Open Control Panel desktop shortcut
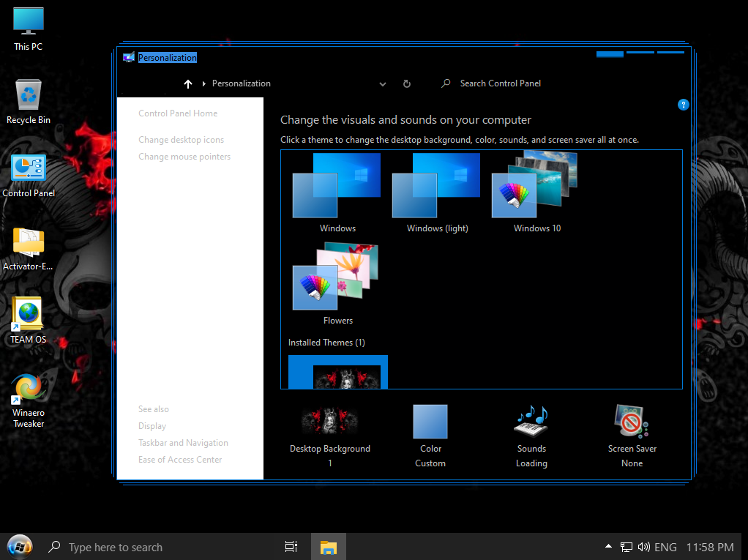This screenshot has width=748, height=560. point(28,175)
